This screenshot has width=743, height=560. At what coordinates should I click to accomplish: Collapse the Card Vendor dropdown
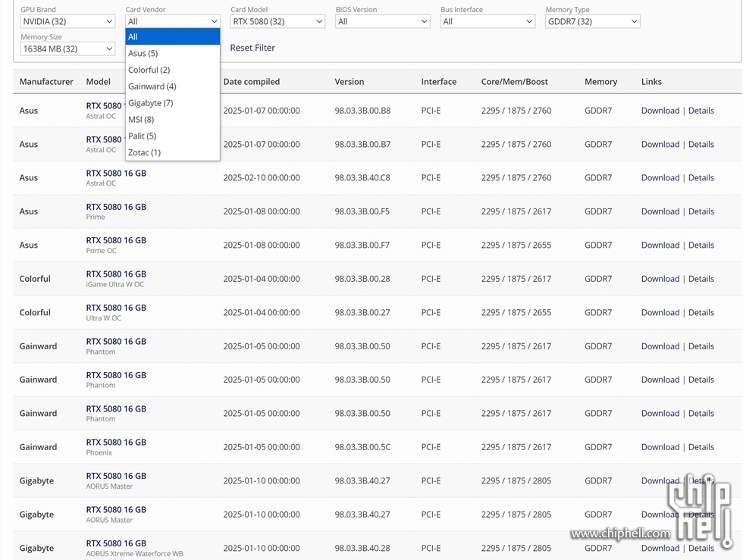point(173,21)
